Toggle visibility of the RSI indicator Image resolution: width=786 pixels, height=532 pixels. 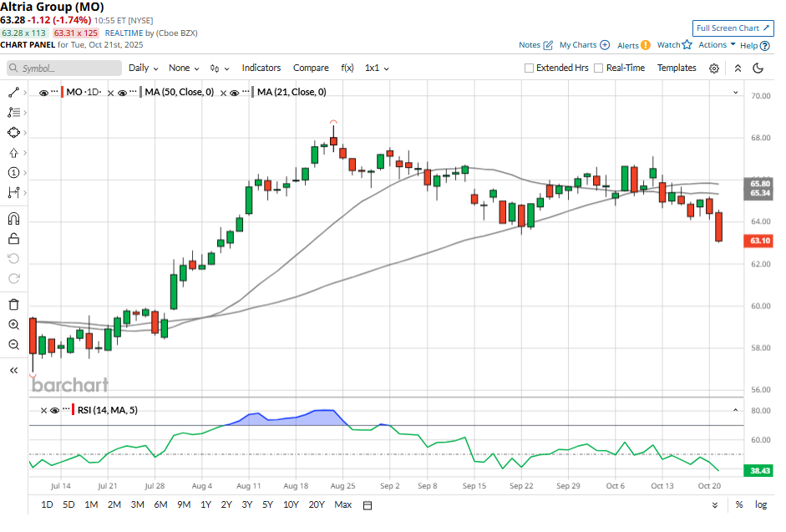54,410
